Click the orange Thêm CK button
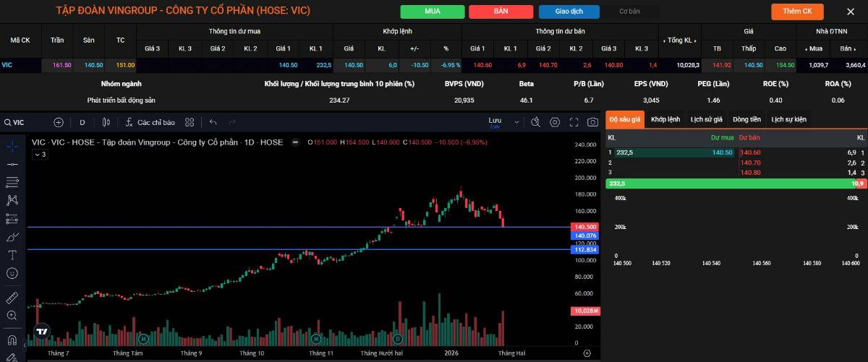The height and width of the screenshot is (362, 868). 797,12
